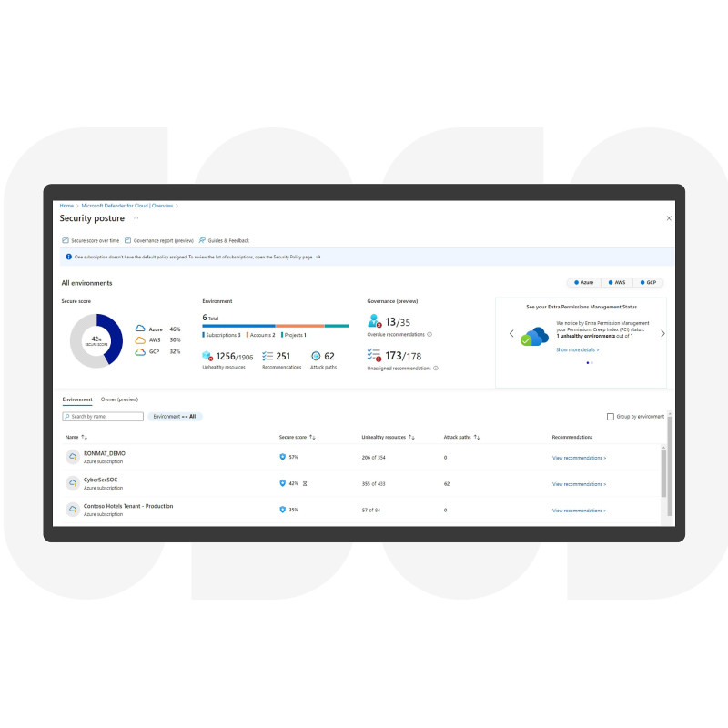Open Governance report (preview)

pos(158,240)
